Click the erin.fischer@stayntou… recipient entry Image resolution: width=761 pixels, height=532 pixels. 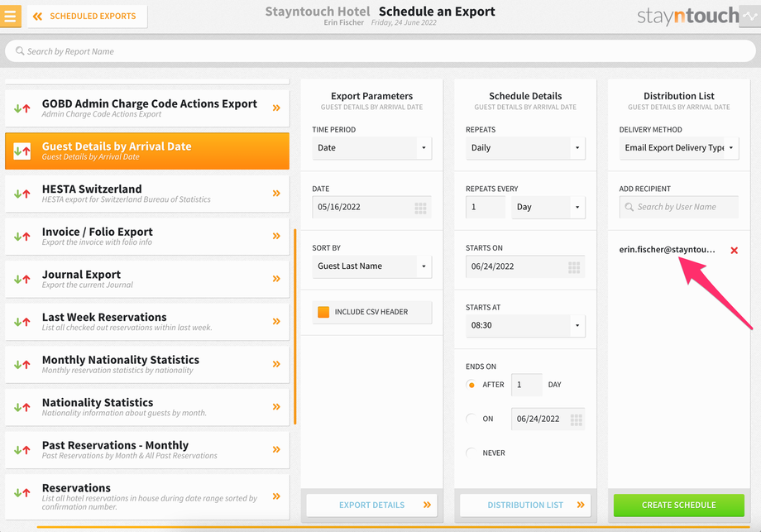click(667, 250)
